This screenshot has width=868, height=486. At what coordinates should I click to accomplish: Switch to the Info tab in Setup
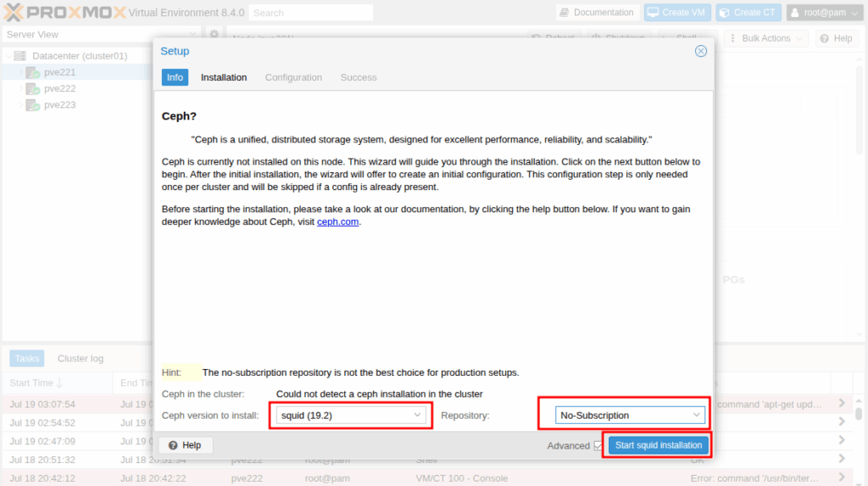(x=175, y=77)
